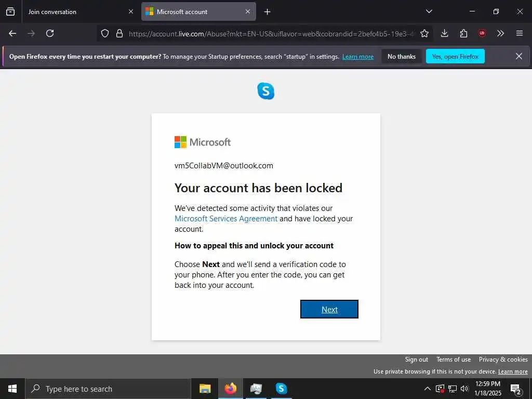532x399 pixels.
Task: Open a new tab with plus button
Action: [x=268, y=12]
